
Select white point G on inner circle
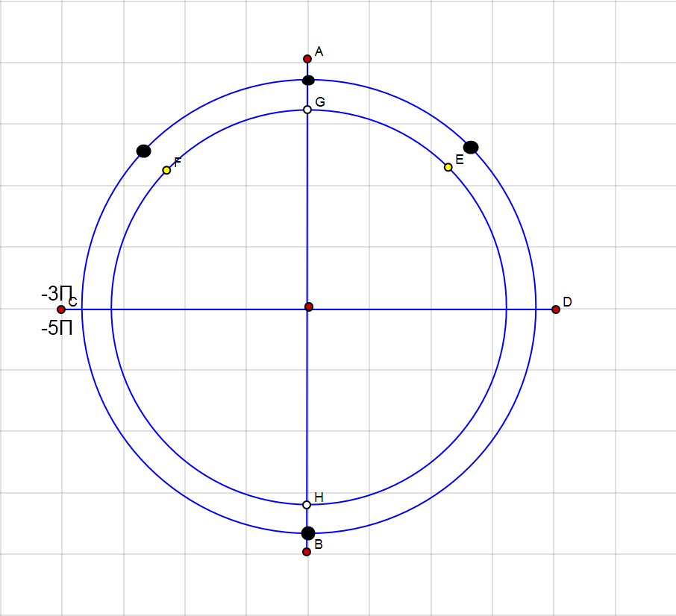(x=307, y=110)
